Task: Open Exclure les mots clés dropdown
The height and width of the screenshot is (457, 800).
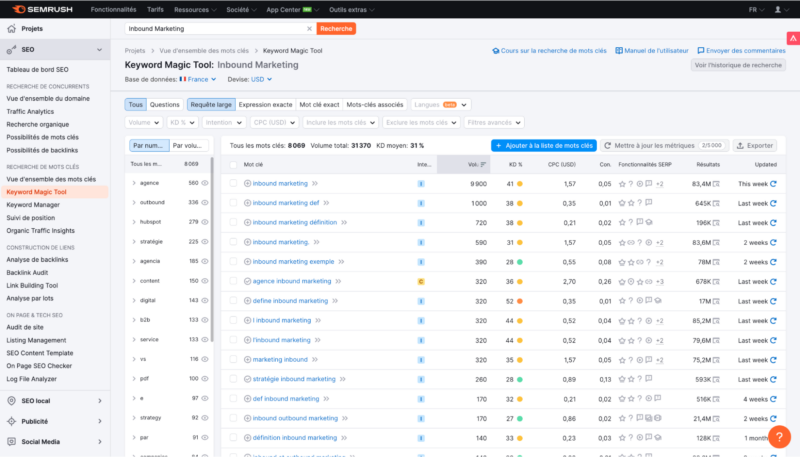Action: [x=421, y=122]
